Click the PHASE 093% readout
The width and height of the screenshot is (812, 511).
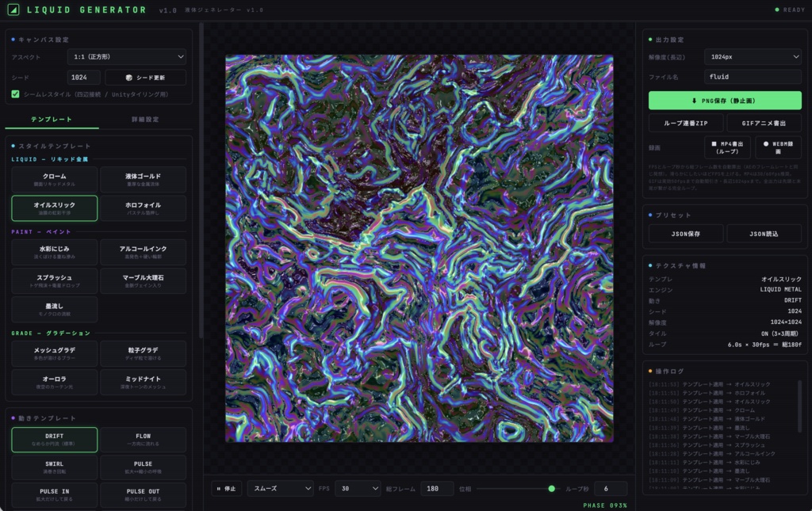605,505
